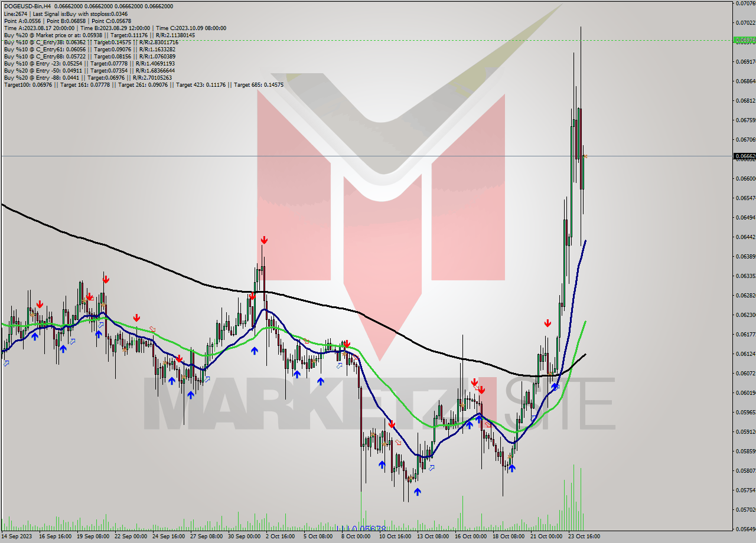Click the '21 Oct 00:00' time axis label

point(546,537)
